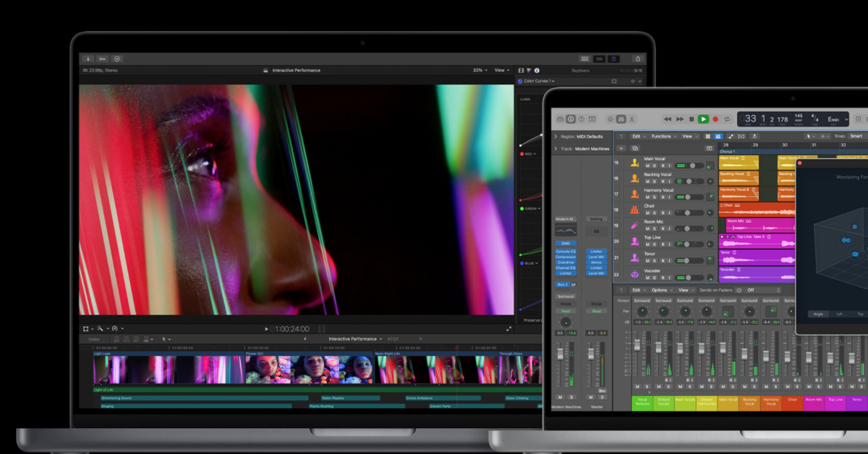Click the Angle button in surround panner
The width and height of the screenshot is (868, 454).
pyautogui.click(x=818, y=314)
